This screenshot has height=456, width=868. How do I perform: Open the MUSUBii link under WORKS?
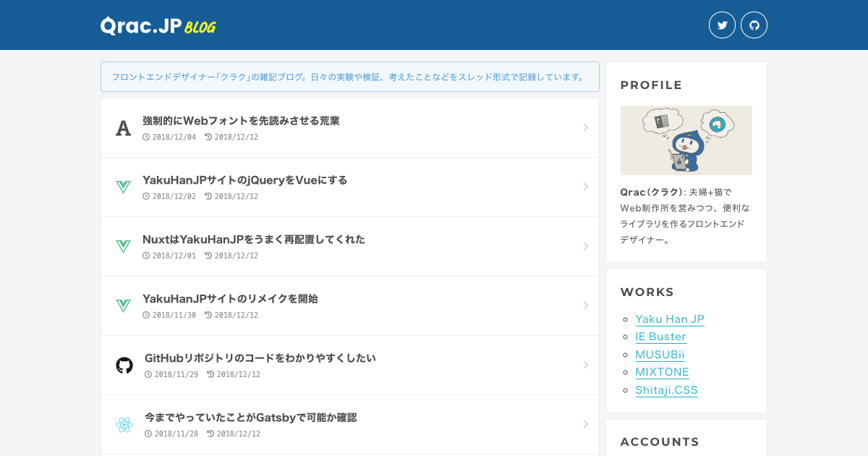660,355
